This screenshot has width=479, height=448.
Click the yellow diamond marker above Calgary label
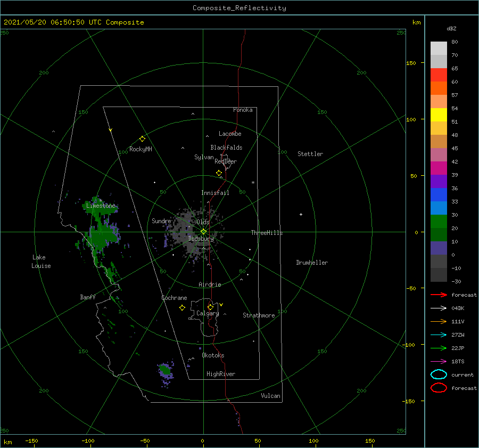210,307
